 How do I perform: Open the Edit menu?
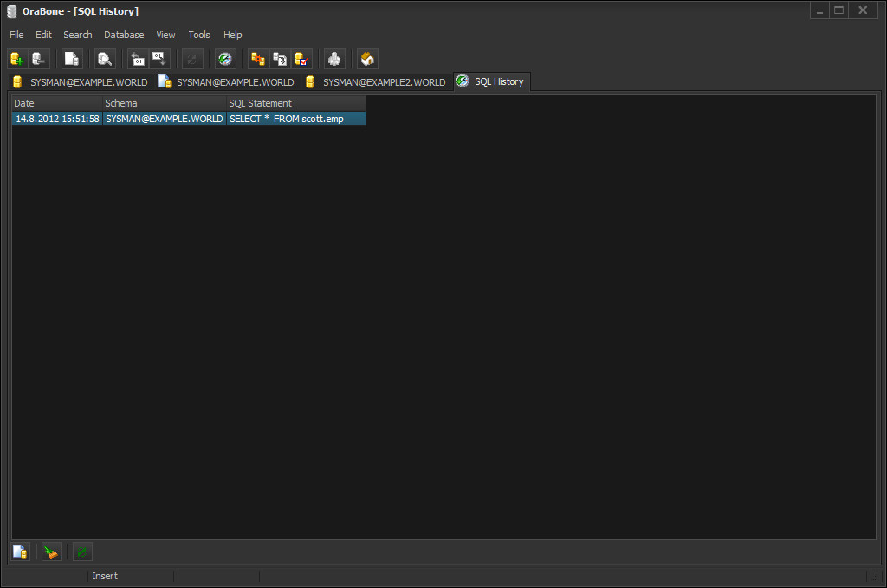[43, 35]
